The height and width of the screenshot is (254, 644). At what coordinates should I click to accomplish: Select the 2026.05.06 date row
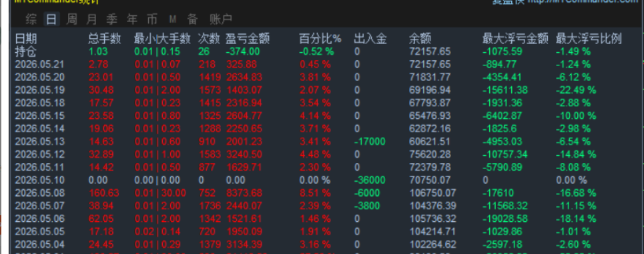point(40,219)
